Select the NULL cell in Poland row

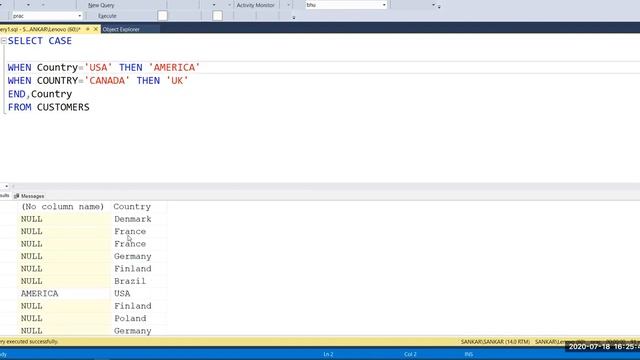[x=64, y=318]
